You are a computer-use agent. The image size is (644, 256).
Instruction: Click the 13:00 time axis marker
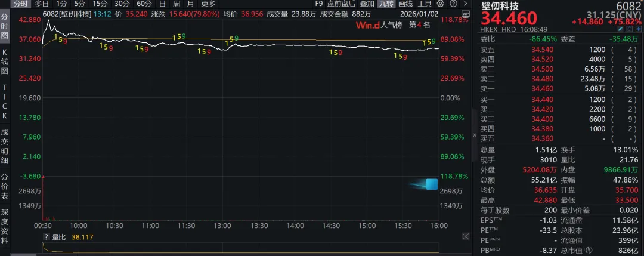222,226
